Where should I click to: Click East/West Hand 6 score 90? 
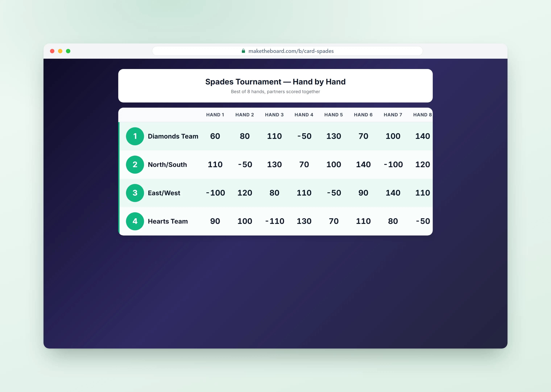pyautogui.click(x=363, y=193)
